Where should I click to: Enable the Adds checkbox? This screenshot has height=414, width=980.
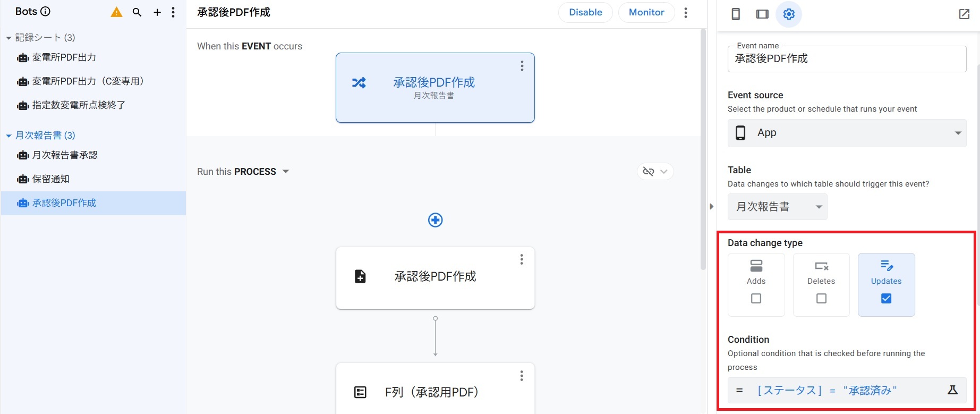coord(756,299)
